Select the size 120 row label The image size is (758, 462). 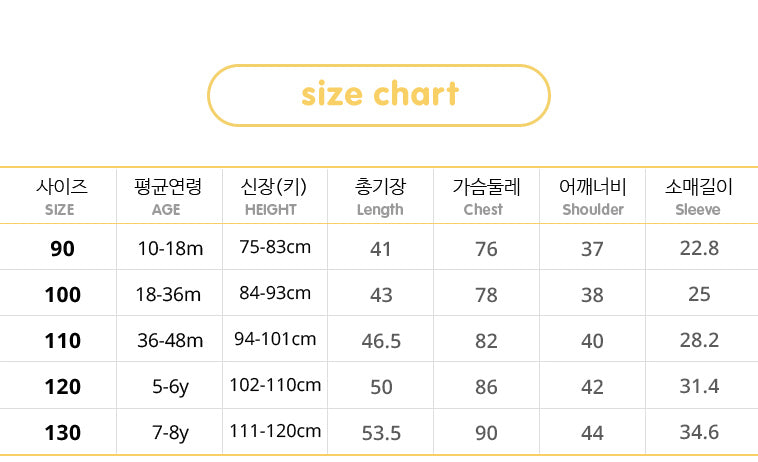coord(62,386)
